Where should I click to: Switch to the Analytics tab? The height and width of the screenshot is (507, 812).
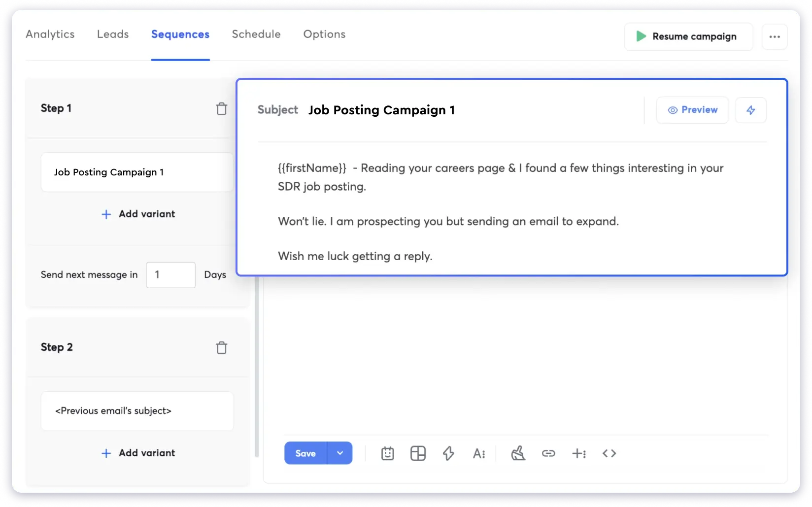click(50, 34)
